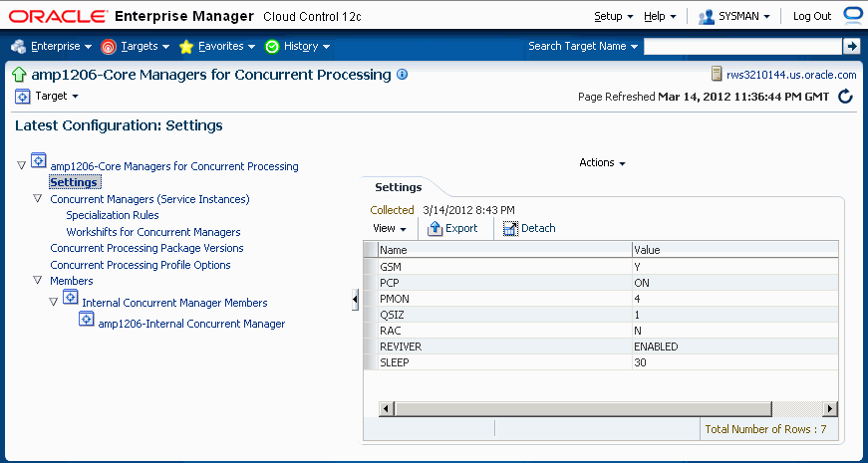
Task: Click the Export icon
Action: tap(435, 228)
